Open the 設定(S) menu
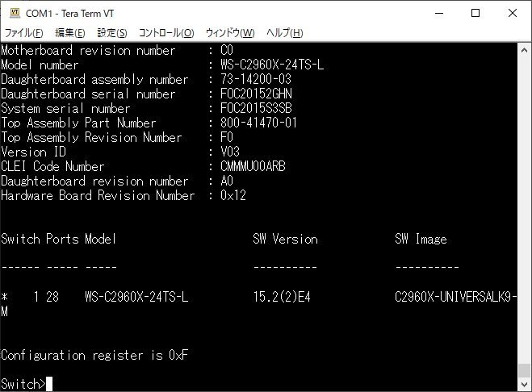532x392 pixels. point(112,33)
